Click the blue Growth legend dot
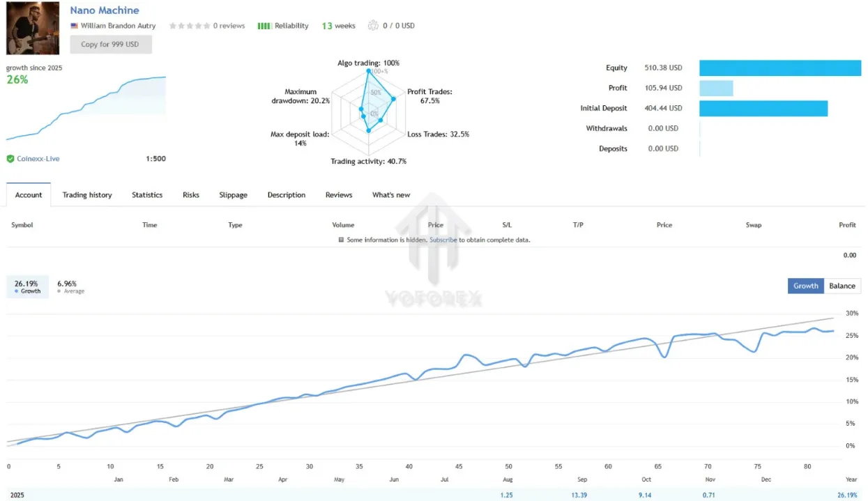 click(17, 291)
